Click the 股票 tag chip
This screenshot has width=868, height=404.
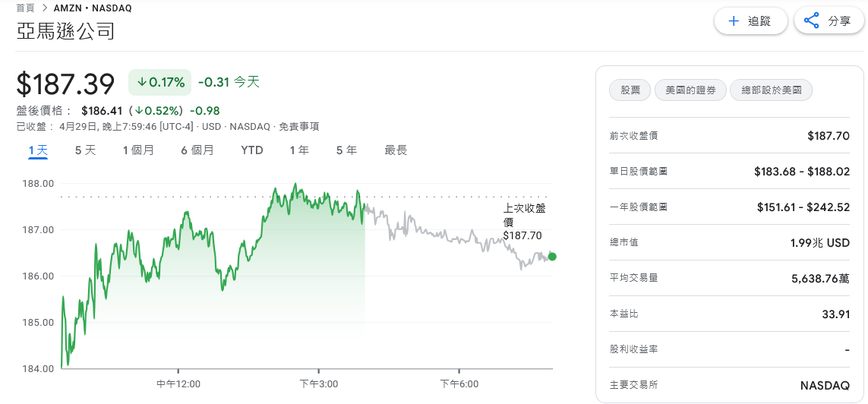point(630,90)
